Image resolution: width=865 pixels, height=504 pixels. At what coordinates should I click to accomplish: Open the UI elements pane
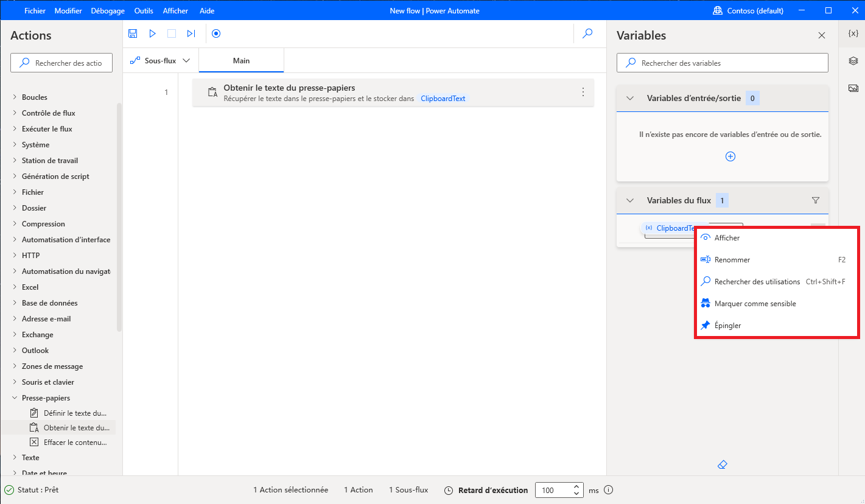coord(852,61)
